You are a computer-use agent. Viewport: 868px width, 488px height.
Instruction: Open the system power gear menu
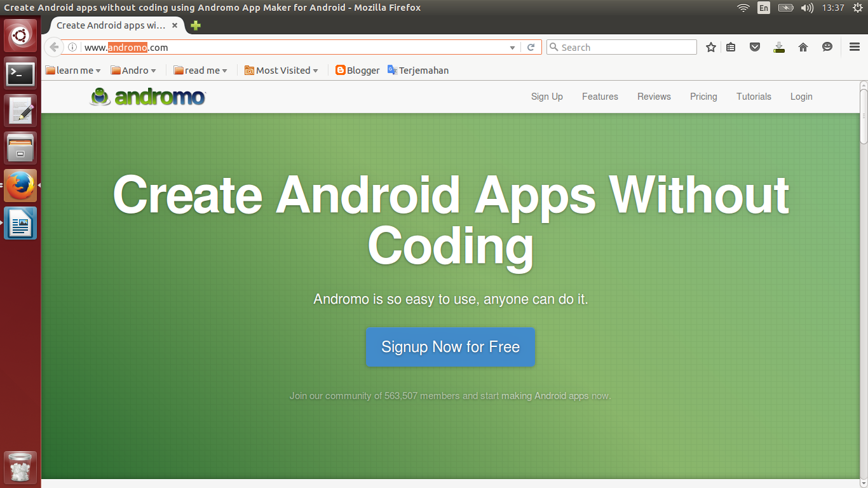point(857,8)
